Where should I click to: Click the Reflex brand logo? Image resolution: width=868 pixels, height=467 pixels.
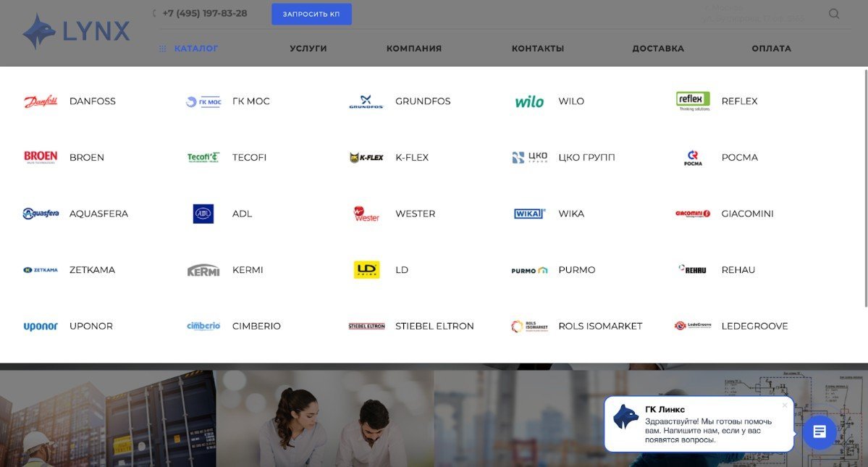693,101
